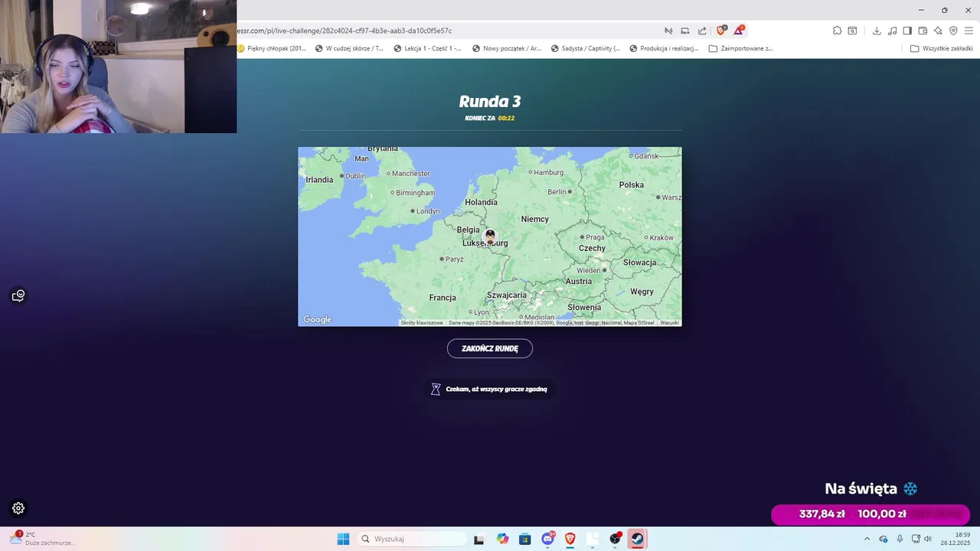Image resolution: width=980 pixels, height=551 pixels.
Task: Open the browser hamburger main menu
Action: 969,31
